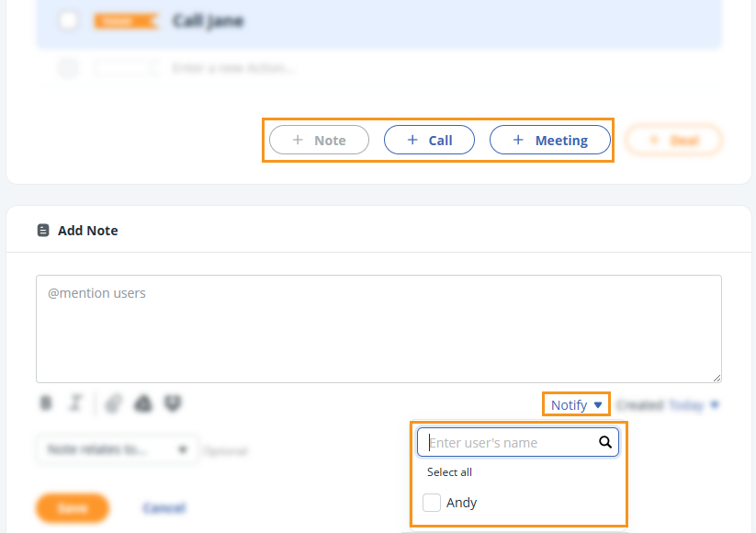The image size is (756, 533).
Task: Add a new Call activity
Action: pos(429,140)
